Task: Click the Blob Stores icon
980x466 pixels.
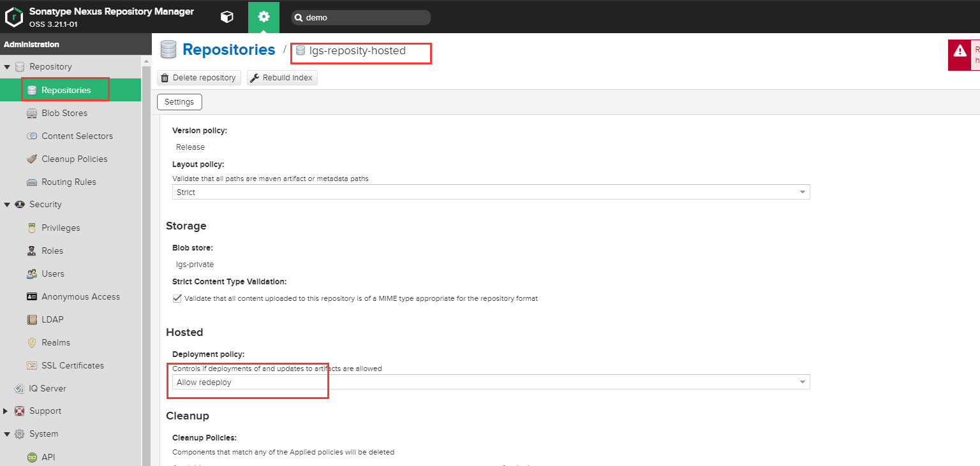Action: (32, 113)
